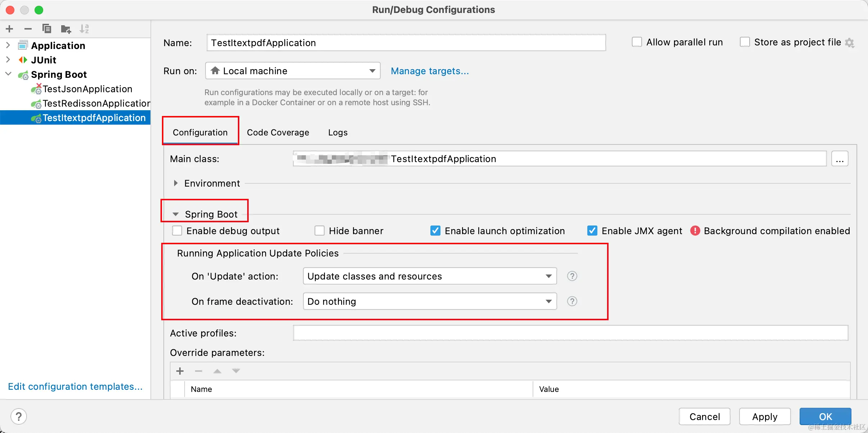Add a new run configuration
The image size is (868, 433).
coord(10,29)
